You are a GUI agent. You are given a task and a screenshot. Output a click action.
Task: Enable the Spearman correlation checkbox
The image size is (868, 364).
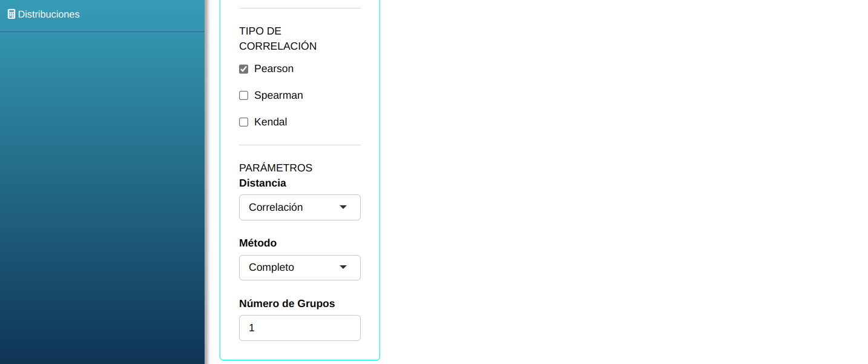[x=244, y=96]
